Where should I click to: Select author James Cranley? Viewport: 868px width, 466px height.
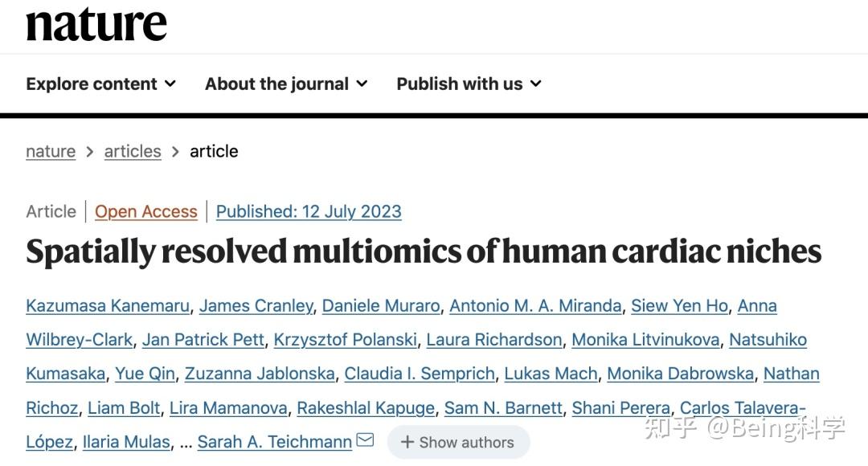tap(256, 305)
